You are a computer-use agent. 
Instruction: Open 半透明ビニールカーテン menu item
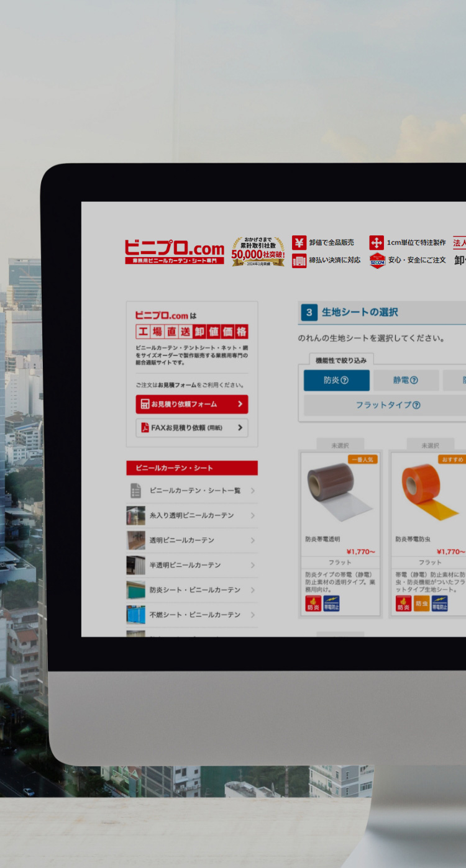coord(192,565)
